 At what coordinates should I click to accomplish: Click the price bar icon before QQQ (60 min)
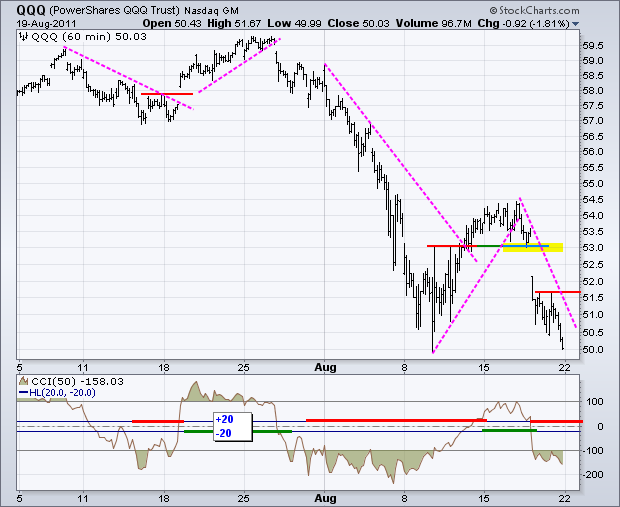click(x=24, y=37)
